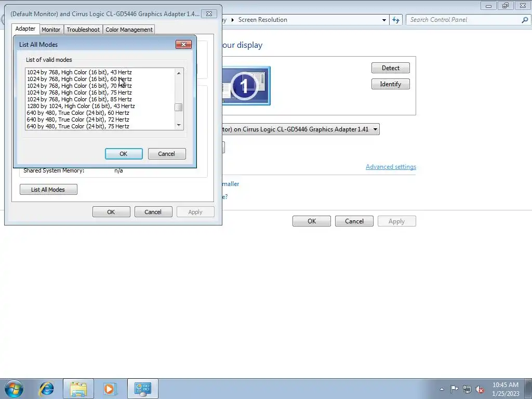The height and width of the screenshot is (399, 532).
Task: Click the refresh button beside address bar
Action: coord(395,20)
